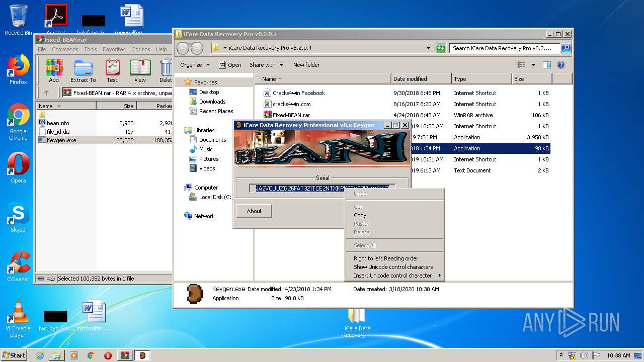644x362 pixels.
Task: Click New folder in Explorer toolbar
Action: click(x=306, y=65)
